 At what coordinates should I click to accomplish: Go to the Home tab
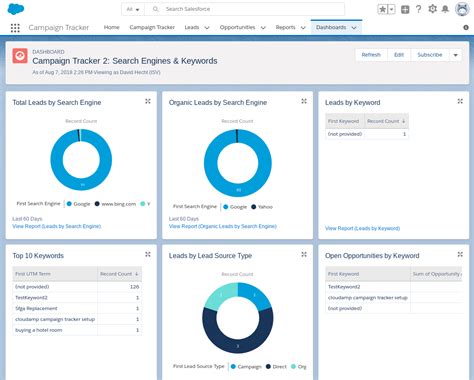[x=112, y=27]
